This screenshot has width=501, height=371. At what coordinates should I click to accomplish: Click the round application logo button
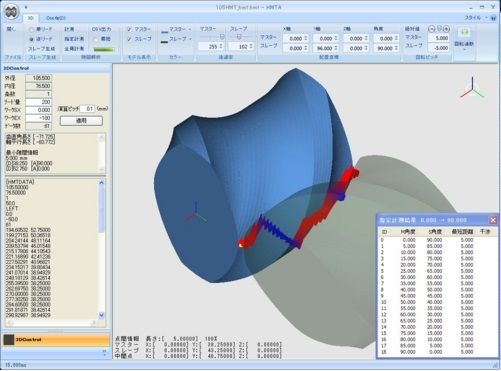[x=11, y=11]
